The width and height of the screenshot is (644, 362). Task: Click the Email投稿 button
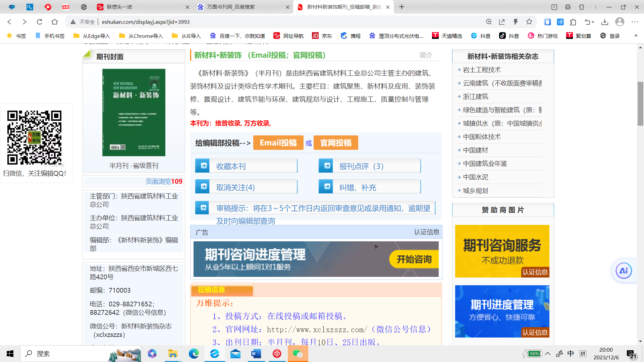[278, 143]
